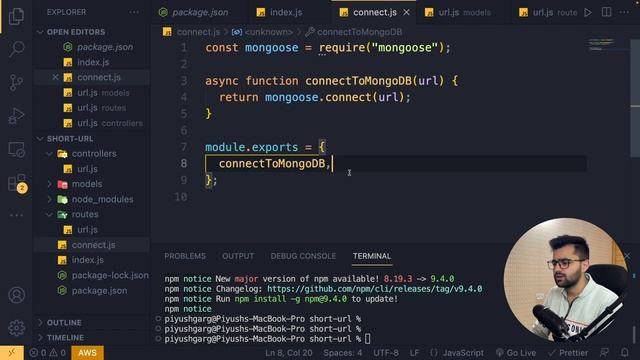Open Explorer views and more actions menu

tap(134, 12)
